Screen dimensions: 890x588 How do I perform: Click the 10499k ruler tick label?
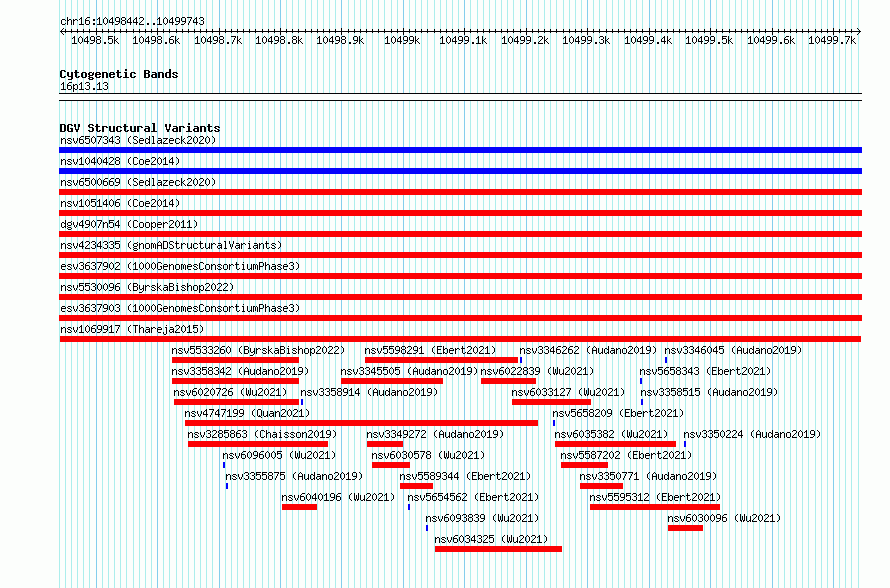(x=402, y=40)
